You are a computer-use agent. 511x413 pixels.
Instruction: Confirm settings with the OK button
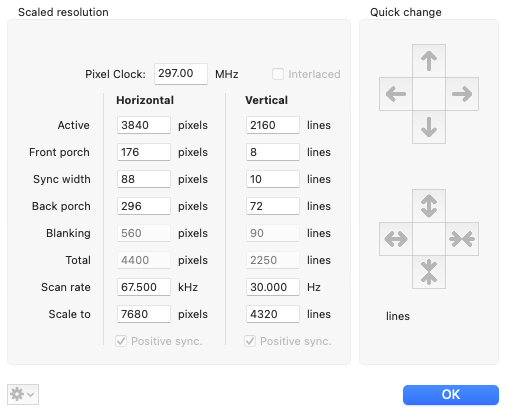click(451, 395)
